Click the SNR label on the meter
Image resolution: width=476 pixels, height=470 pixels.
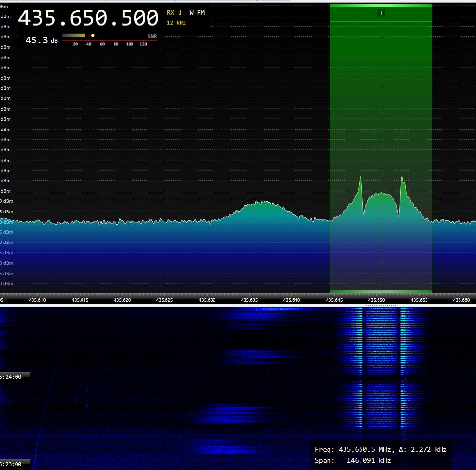point(152,36)
